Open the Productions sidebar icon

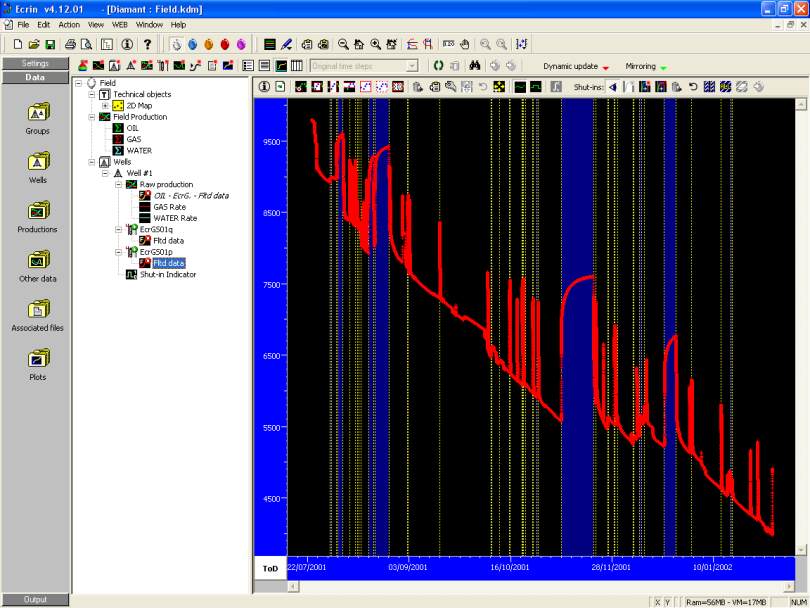(36, 211)
